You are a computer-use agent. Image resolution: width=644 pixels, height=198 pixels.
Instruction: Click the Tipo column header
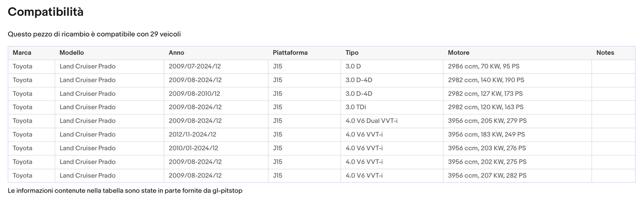click(352, 53)
